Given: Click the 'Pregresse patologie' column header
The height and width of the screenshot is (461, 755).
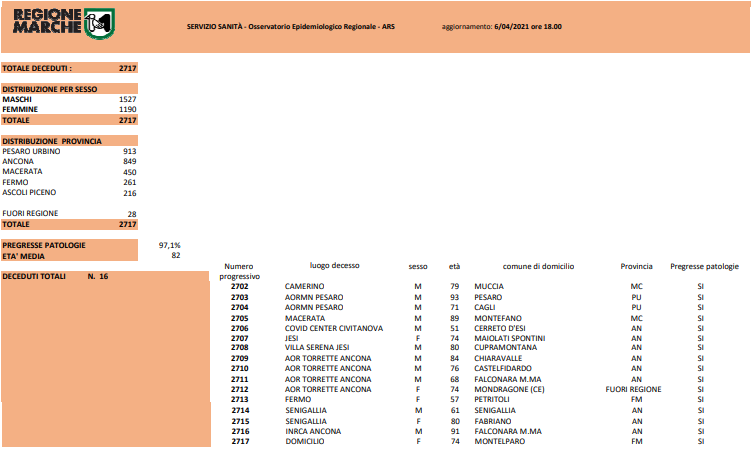Looking at the screenshot, I should click(704, 266).
